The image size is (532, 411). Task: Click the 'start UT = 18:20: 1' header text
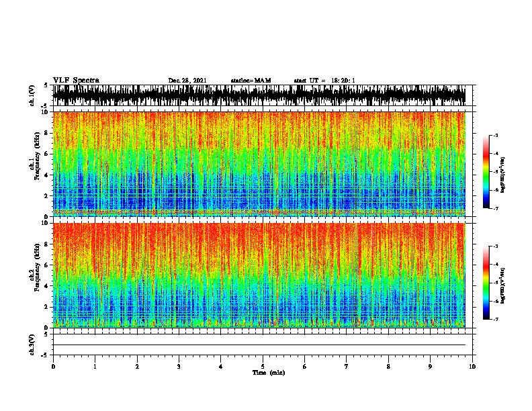point(324,81)
